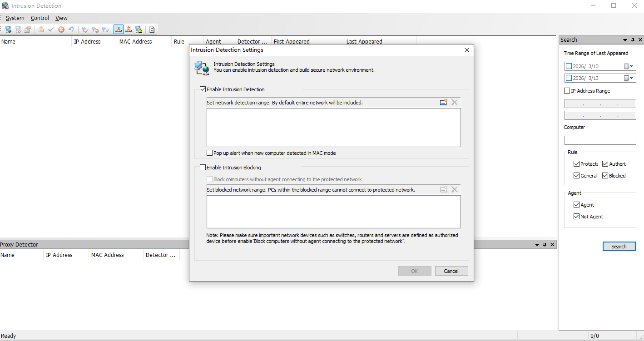Open the System menu

coord(15,18)
